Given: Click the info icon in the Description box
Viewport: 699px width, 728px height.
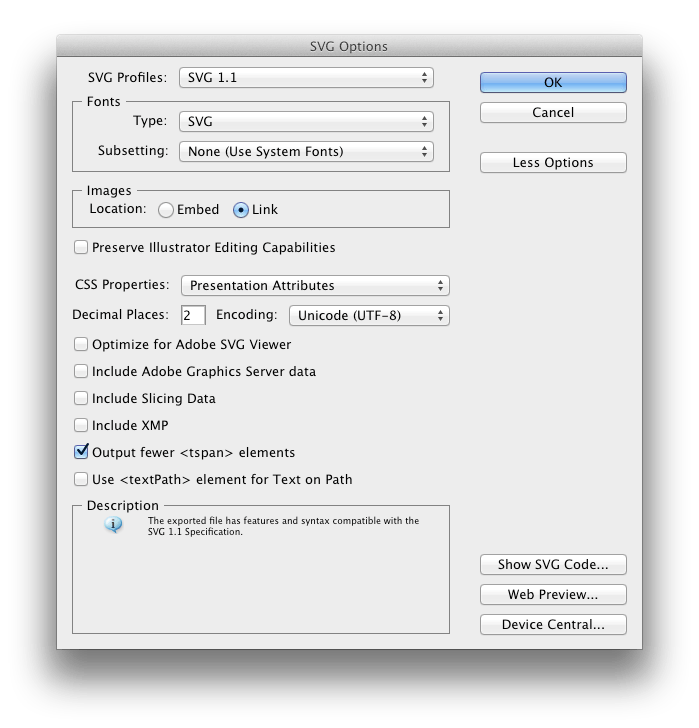Looking at the screenshot, I should click(113, 525).
